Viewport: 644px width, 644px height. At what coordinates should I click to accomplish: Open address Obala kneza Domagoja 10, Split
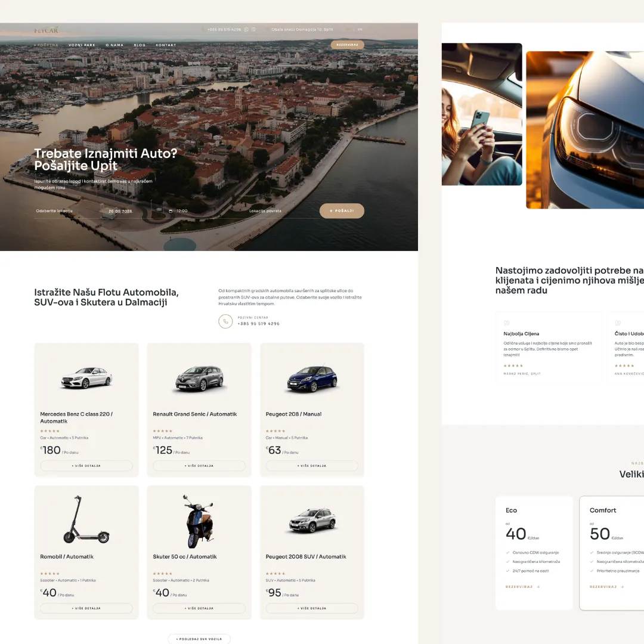302,30
